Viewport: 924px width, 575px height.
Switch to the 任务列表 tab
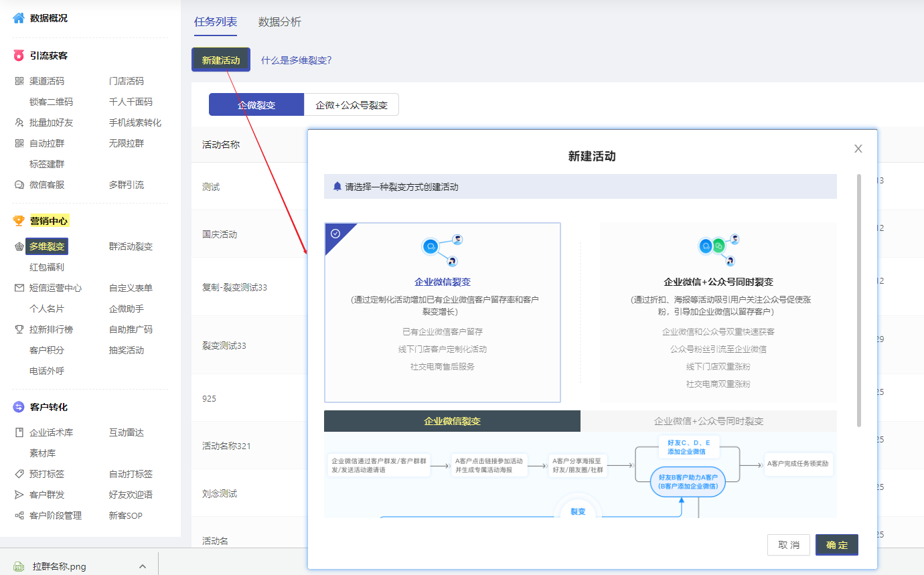(x=216, y=21)
